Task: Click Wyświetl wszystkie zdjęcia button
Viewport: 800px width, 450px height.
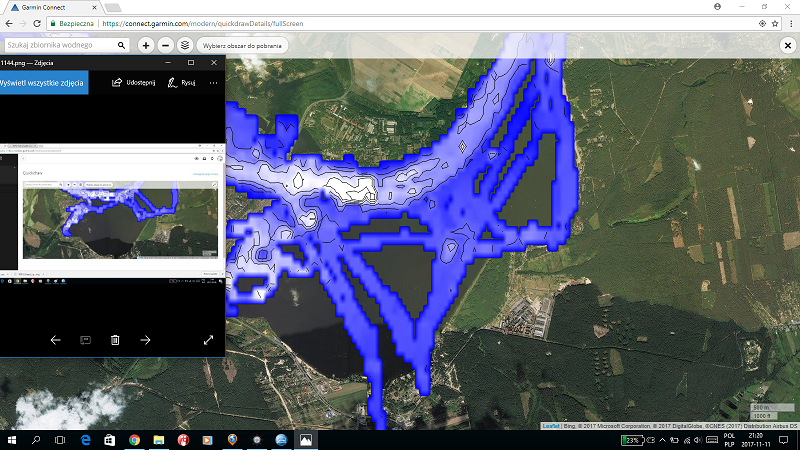Action: [43, 83]
